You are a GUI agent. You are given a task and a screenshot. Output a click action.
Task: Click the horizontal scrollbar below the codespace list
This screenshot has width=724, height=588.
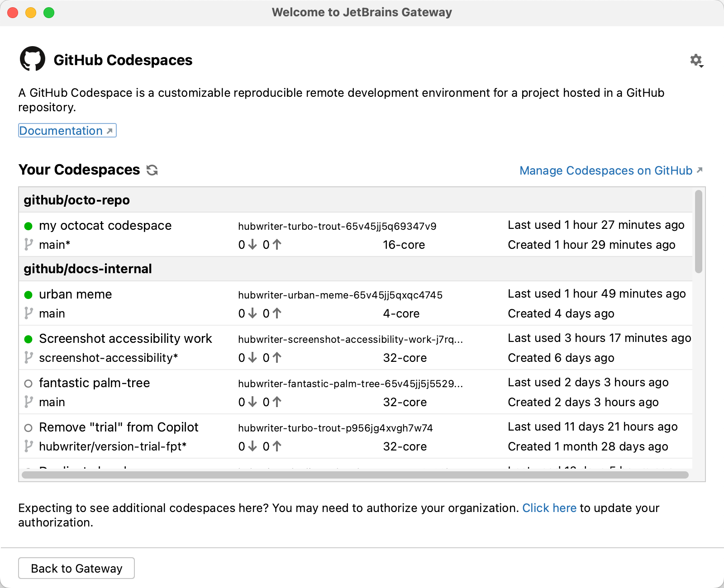[356, 475]
